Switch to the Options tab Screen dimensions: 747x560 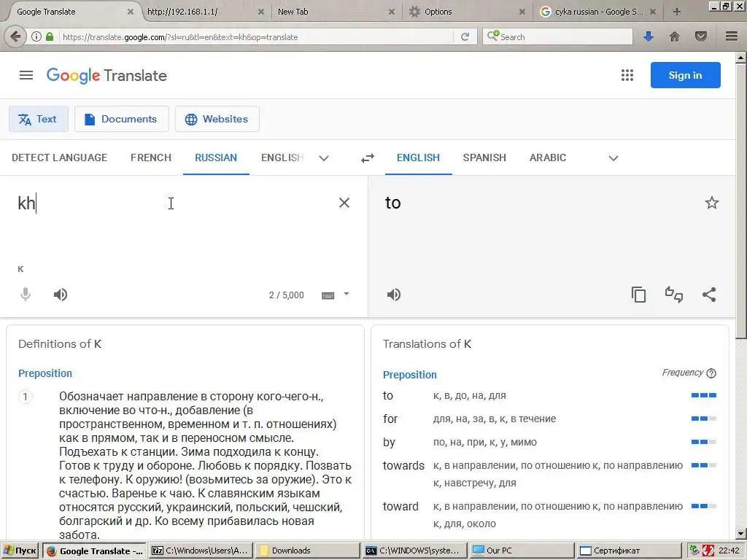click(466, 12)
